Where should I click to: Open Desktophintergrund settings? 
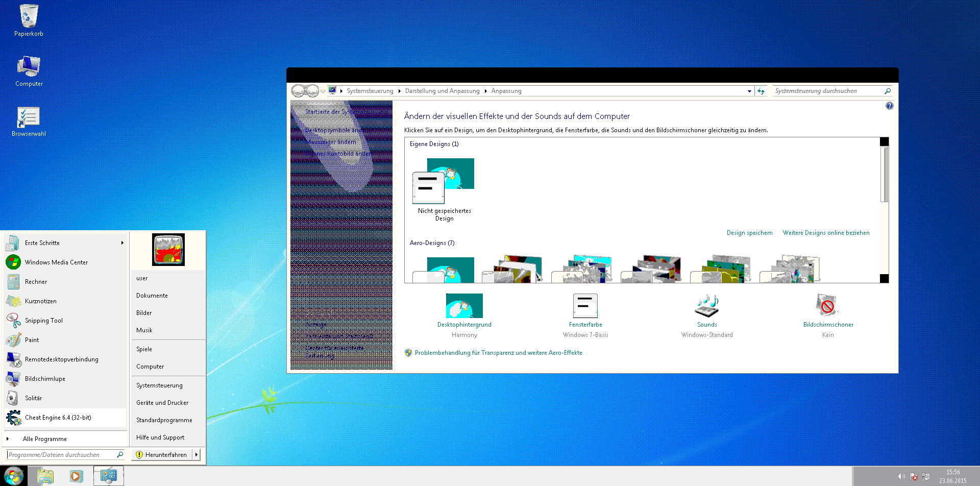tap(464, 306)
